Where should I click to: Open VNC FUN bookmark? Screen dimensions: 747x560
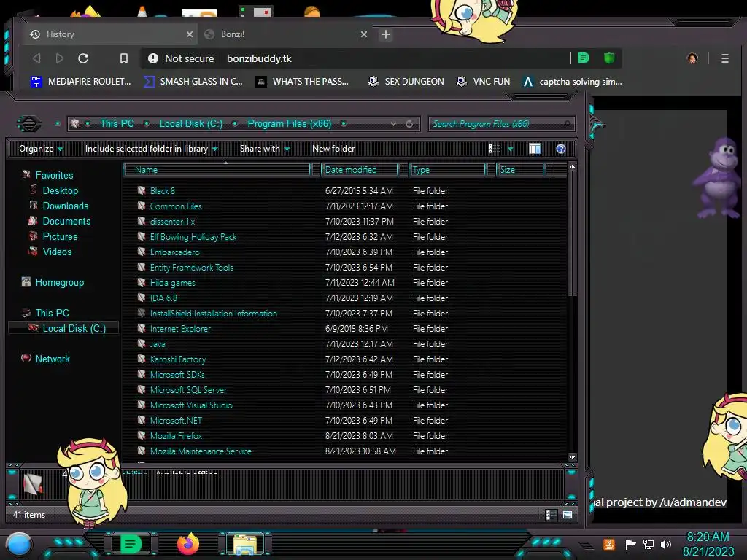pos(483,82)
